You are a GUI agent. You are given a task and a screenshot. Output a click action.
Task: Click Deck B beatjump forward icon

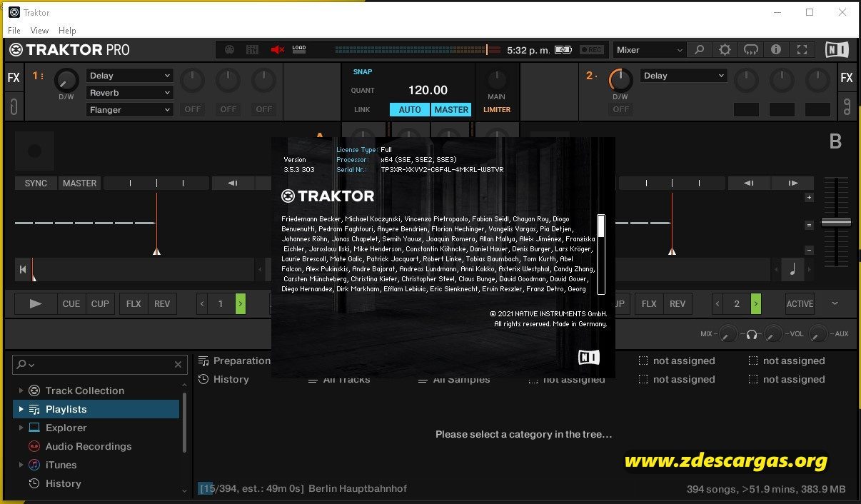pos(793,183)
